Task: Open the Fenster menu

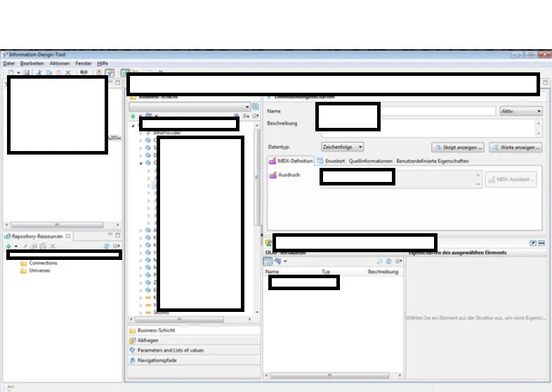Action: (x=84, y=63)
